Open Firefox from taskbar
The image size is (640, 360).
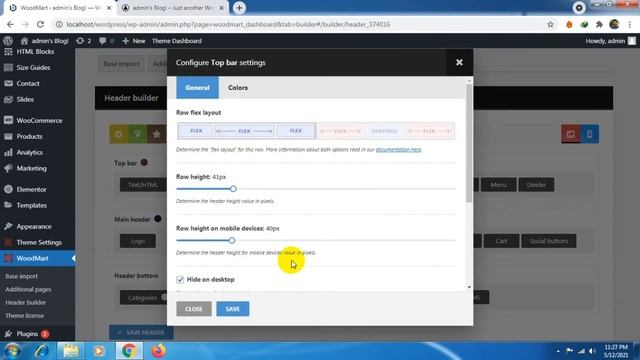click(159, 351)
